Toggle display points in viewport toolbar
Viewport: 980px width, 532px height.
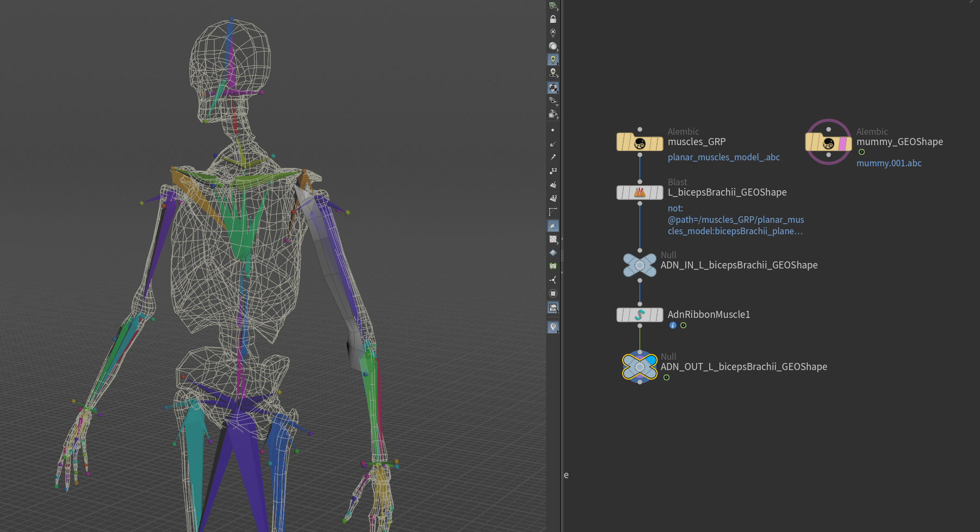pos(553,130)
